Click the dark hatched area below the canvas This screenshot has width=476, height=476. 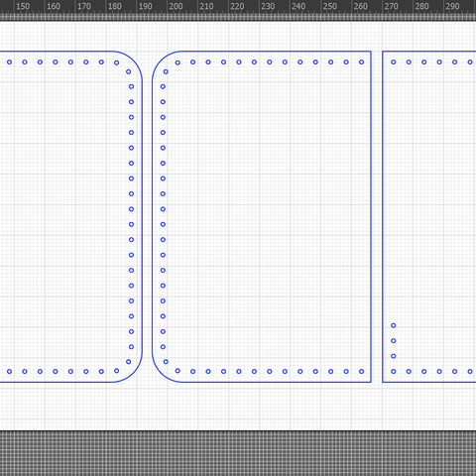coord(238,453)
